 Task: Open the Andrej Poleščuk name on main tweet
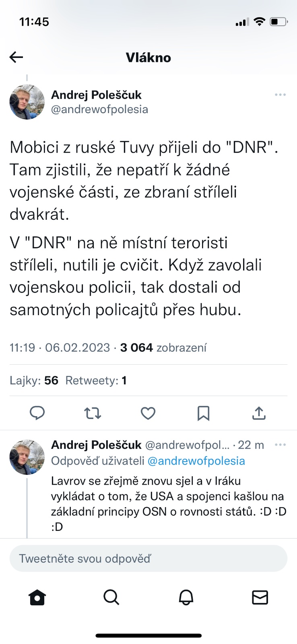96,95
